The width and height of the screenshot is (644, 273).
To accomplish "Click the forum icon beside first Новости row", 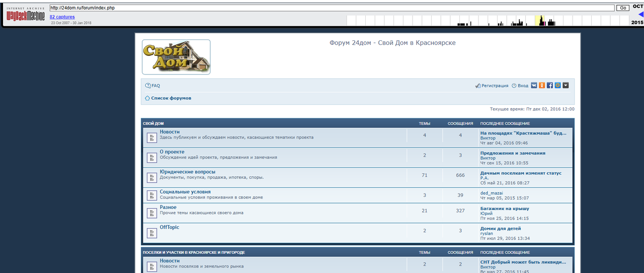I will click(x=152, y=138).
